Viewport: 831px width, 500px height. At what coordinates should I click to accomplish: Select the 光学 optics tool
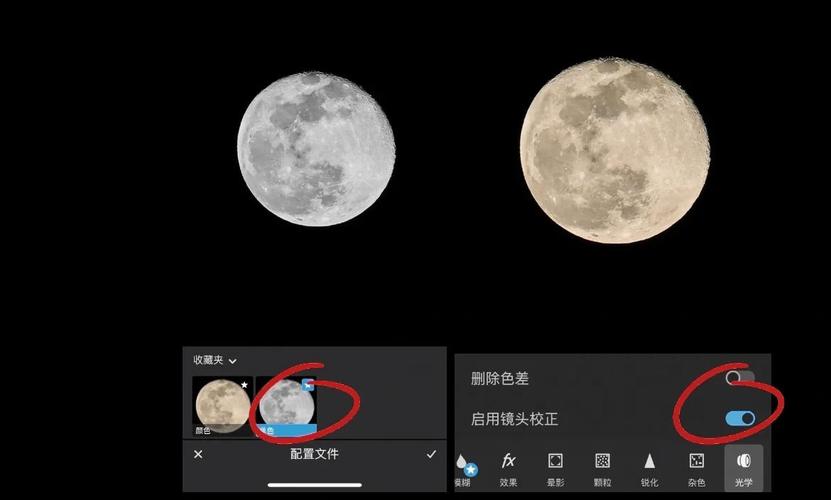coord(744,469)
